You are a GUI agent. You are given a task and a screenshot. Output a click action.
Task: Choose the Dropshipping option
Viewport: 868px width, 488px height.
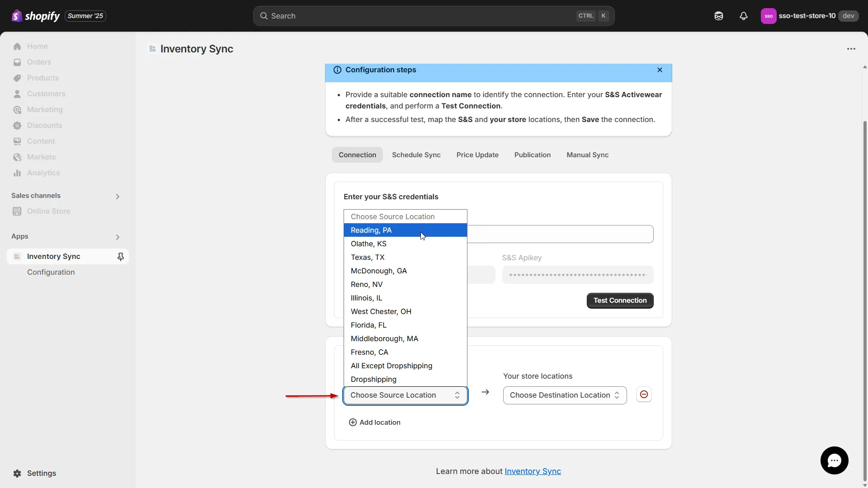click(406, 379)
